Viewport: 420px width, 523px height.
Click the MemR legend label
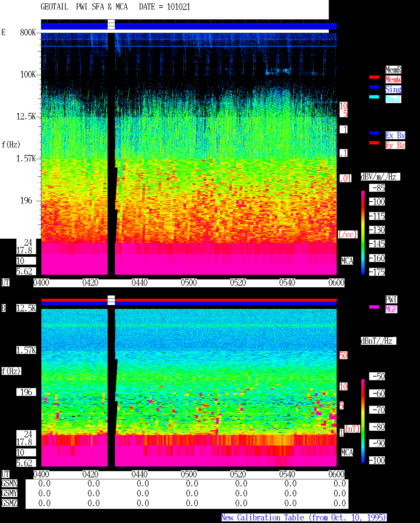tap(393, 70)
